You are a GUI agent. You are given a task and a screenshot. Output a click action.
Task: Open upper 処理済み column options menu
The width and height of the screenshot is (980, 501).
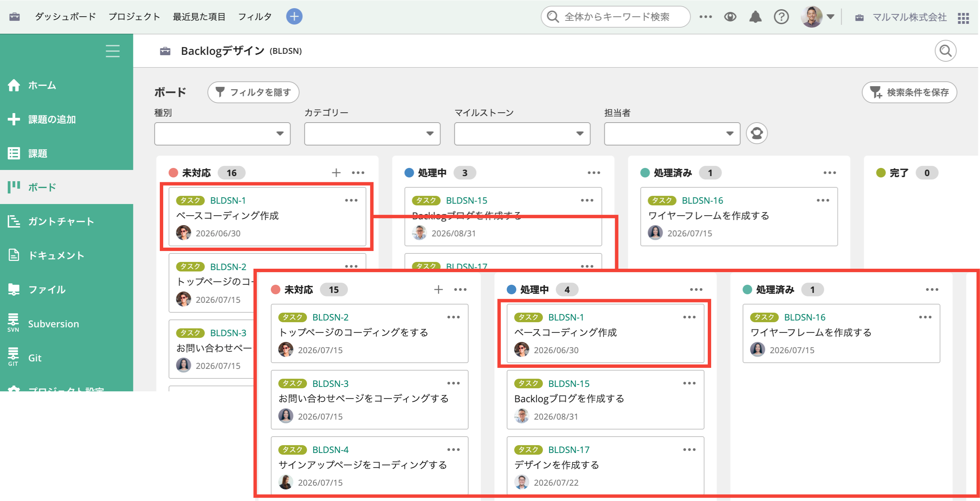829,173
